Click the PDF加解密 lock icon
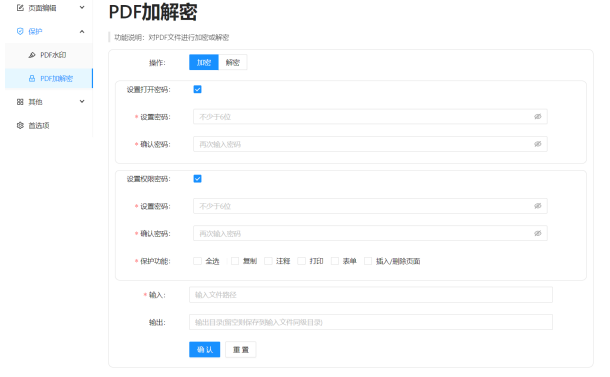 [x=32, y=79]
